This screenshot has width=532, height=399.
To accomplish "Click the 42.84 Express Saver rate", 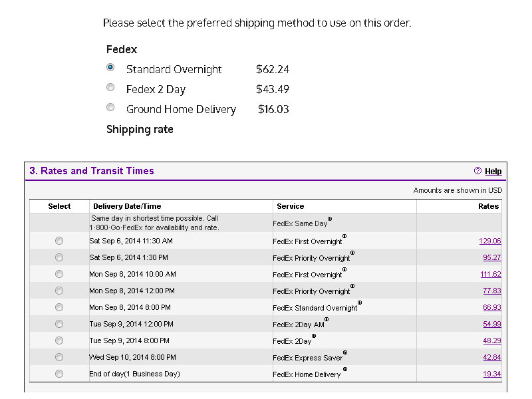I will (492, 357).
